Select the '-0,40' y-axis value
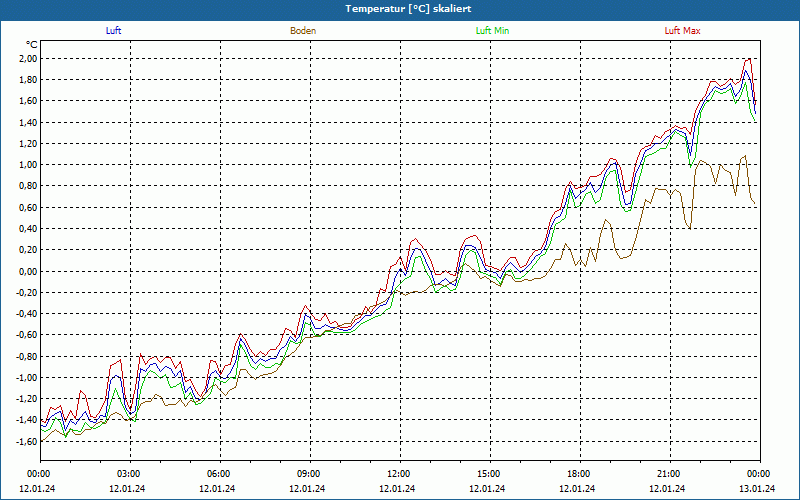The height and width of the screenshot is (500, 800). click(x=27, y=314)
